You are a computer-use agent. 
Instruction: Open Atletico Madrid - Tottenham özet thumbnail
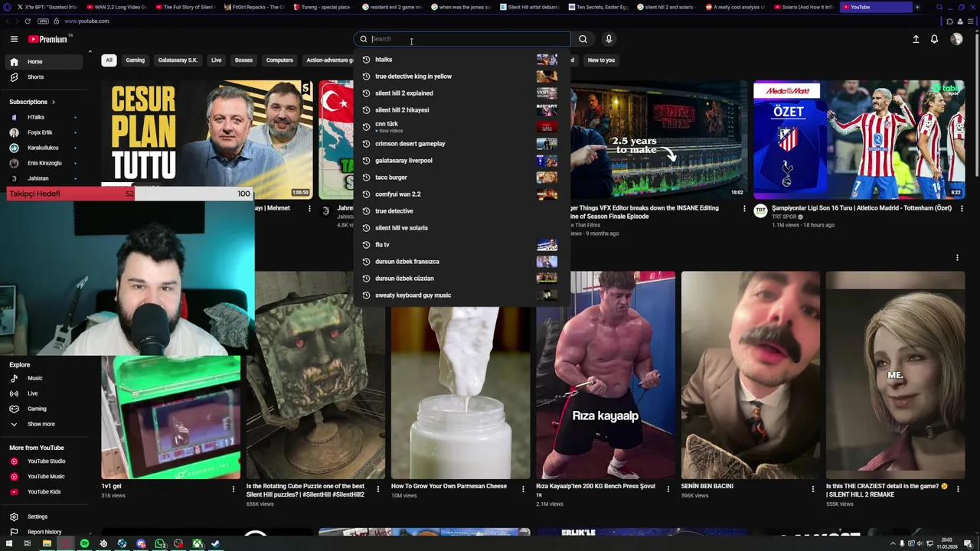tap(859, 139)
